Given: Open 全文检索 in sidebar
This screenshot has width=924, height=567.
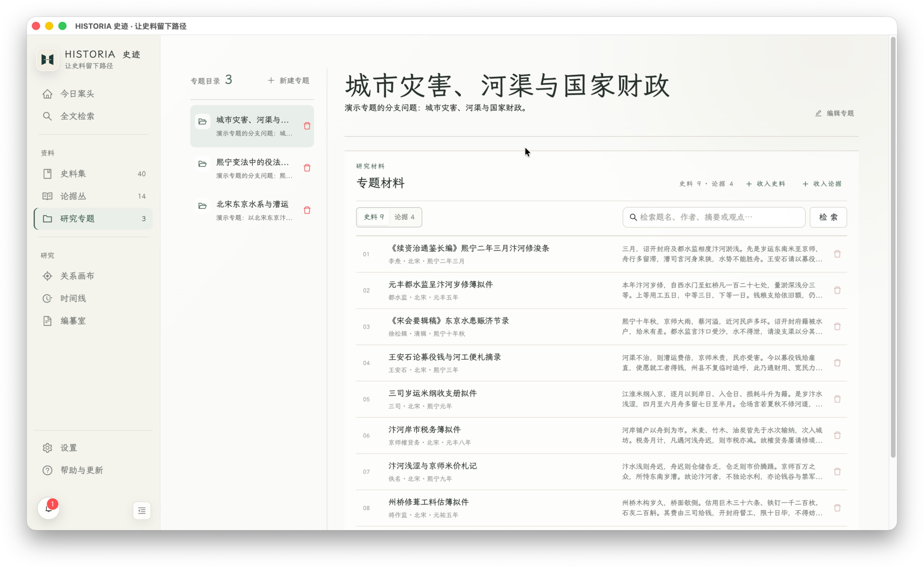Looking at the screenshot, I should click(x=93, y=116).
